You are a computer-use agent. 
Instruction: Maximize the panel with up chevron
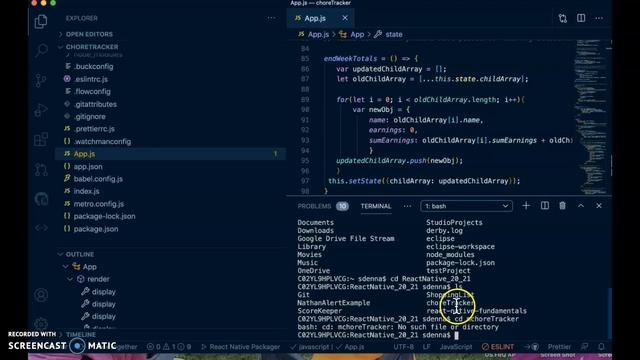click(x=581, y=206)
